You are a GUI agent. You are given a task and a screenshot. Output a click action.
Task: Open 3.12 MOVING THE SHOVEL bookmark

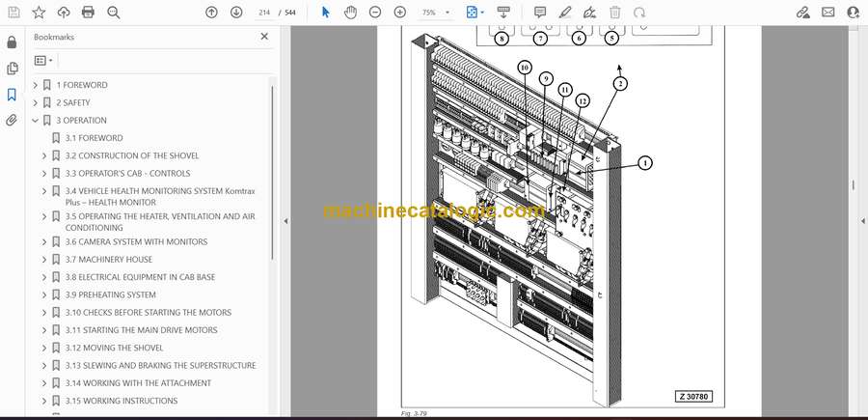tap(114, 348)
